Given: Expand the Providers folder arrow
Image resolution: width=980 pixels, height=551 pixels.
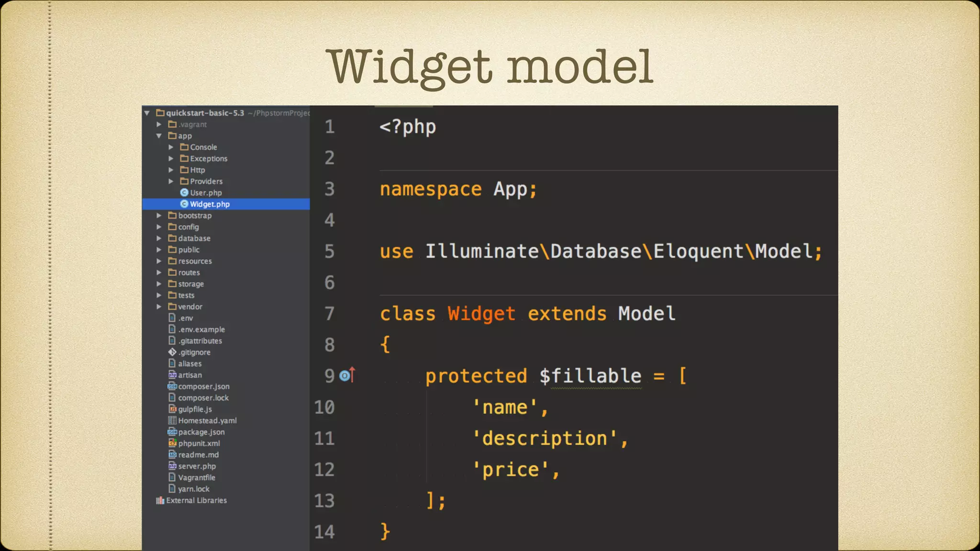Looking at the screenshot, I should point(171,181).
